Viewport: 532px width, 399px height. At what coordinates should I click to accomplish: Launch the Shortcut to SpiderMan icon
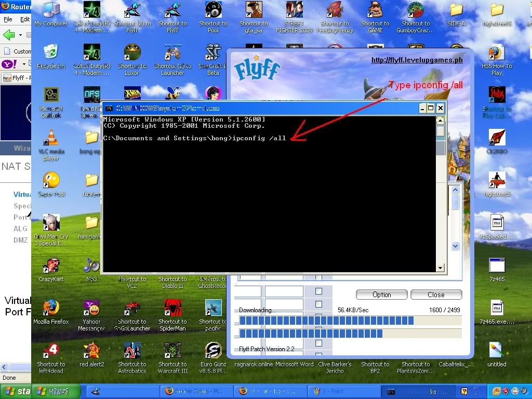coord(172,308)
